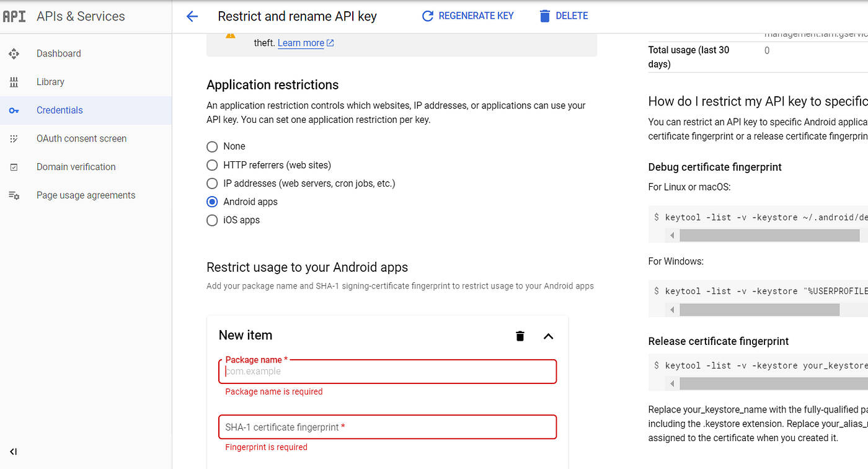This screenshot has height=469, width=868.
Task: Click the REGENERATE KEY button
Action: [x=476, y=16]
